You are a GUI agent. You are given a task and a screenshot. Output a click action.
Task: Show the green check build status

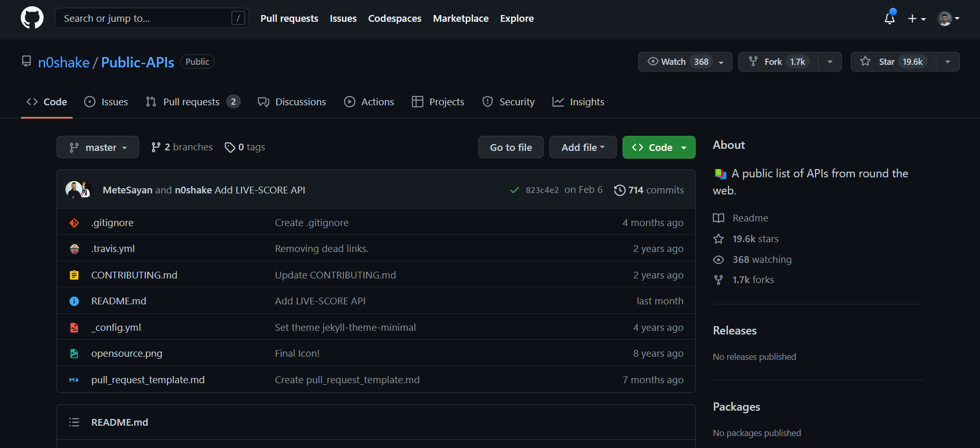[514, 190]
